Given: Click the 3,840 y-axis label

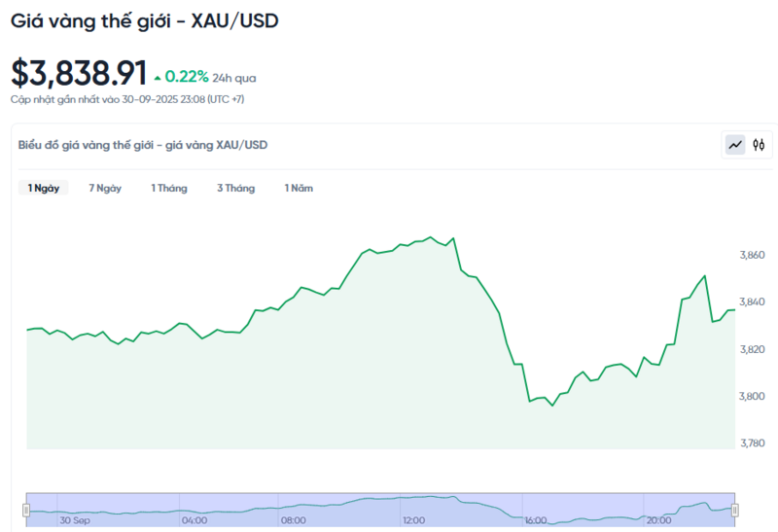Looking at the screenshot, I should pyautogui.click(x=753, y=302).
